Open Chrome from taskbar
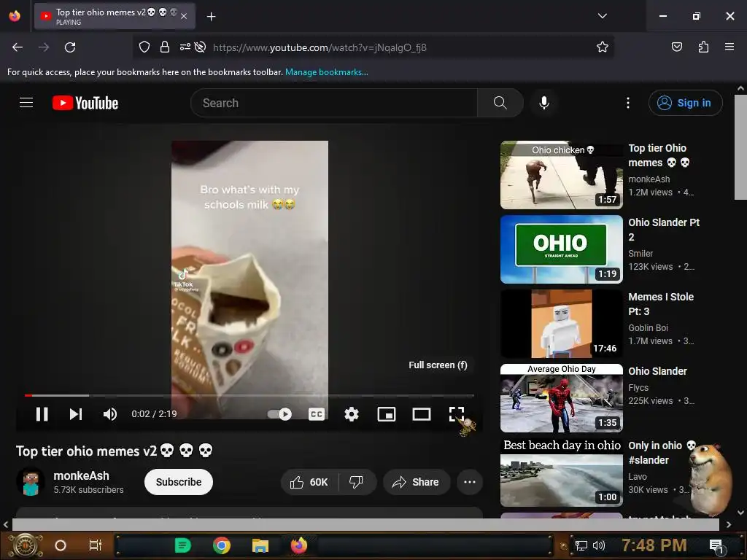Viewport: 747px width, 560px height. tap(222, 545)
